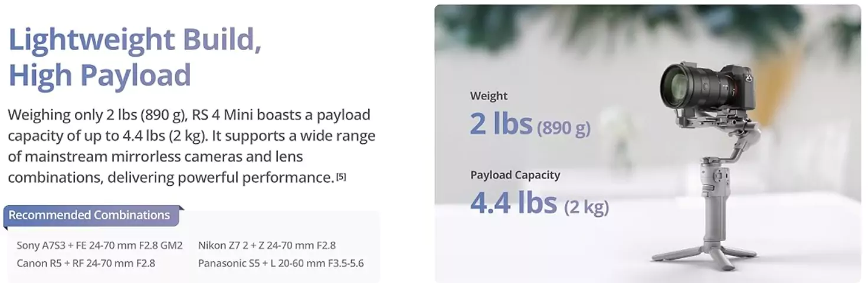Screen dimensions: 868x283
Task: Click the Lightweight Build heading line
Action: (135, 40)
